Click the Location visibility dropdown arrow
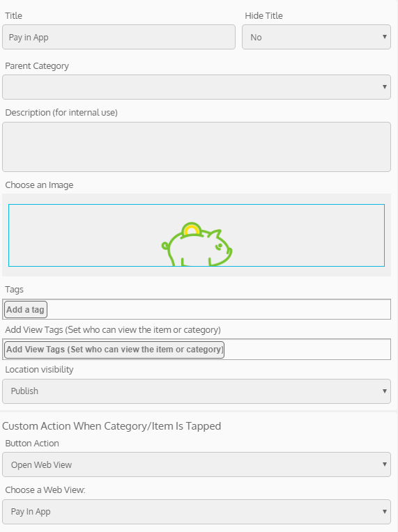Viewport: 398px width, 532px height. pos(385,391)
